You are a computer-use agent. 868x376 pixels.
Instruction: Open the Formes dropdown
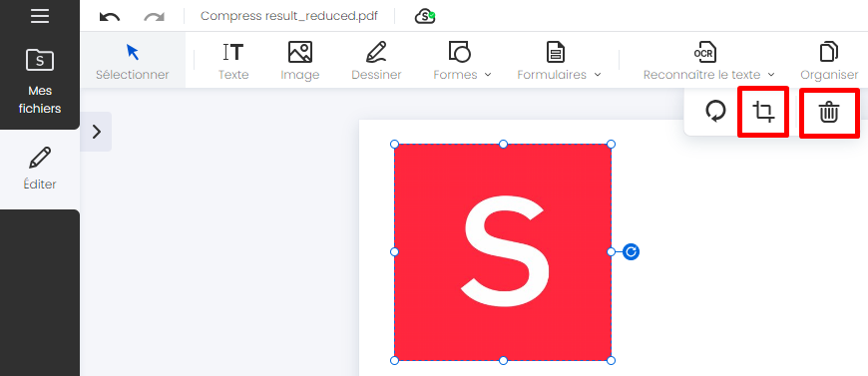coord(462,62)
